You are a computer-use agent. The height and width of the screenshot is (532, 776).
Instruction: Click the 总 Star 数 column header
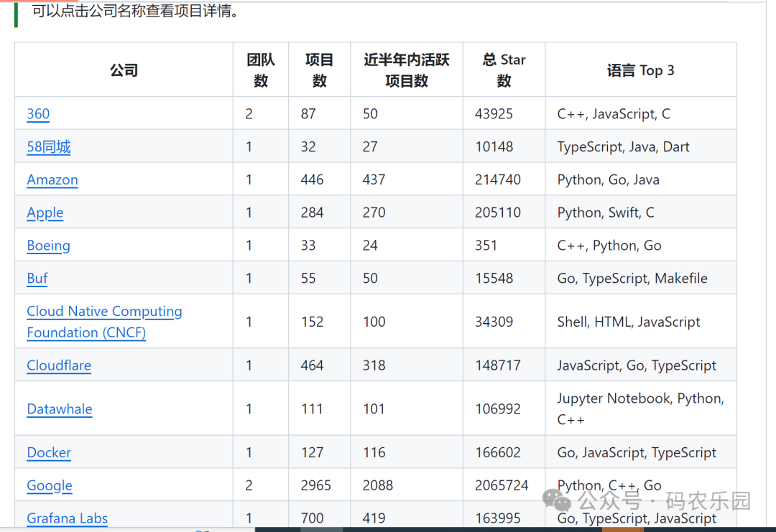pos(504,70)
